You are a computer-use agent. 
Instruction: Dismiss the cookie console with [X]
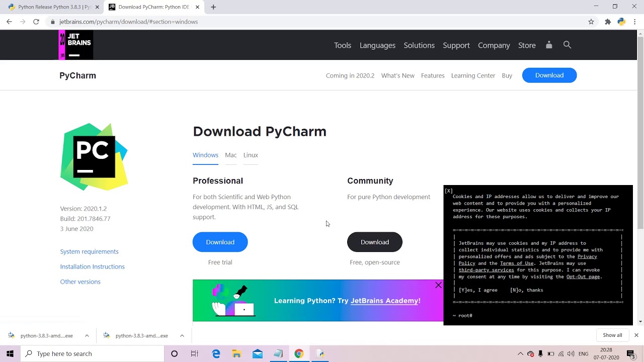coord(449,191)
